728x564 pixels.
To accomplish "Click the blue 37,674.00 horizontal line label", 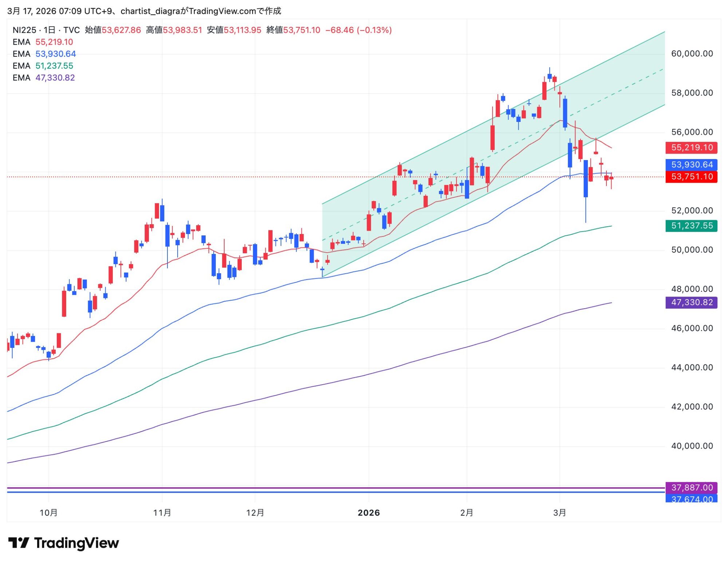I will tap(691, 499).
